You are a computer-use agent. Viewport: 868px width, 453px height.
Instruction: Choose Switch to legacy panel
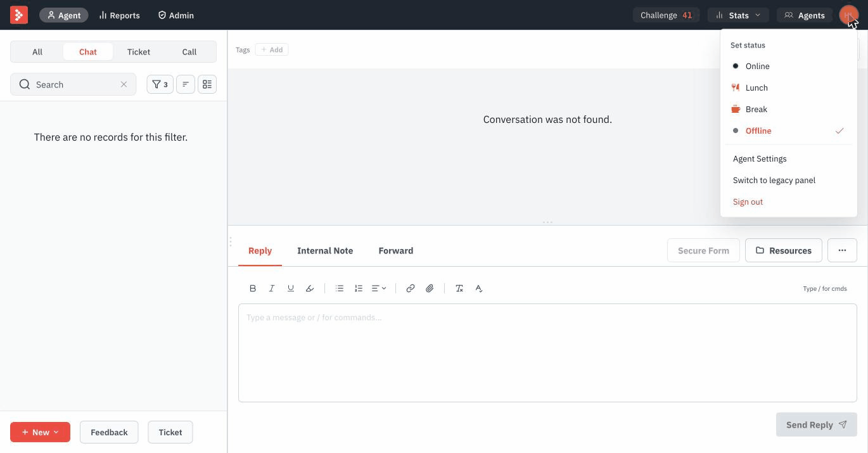pos(789,180)
